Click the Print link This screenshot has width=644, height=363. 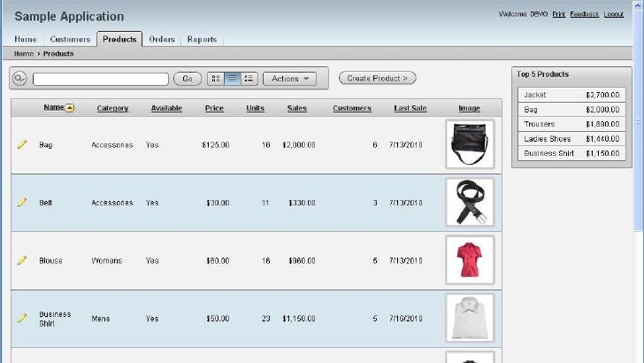(558, 14)
